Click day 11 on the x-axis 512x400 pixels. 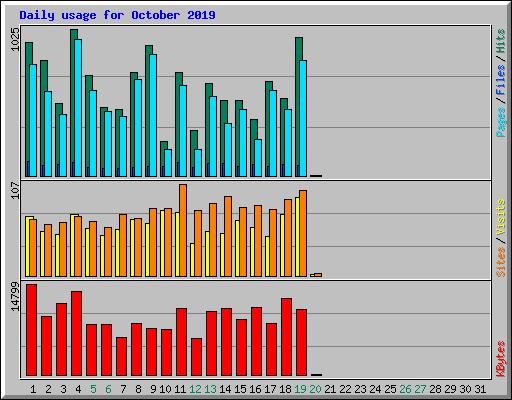point(180,389)
